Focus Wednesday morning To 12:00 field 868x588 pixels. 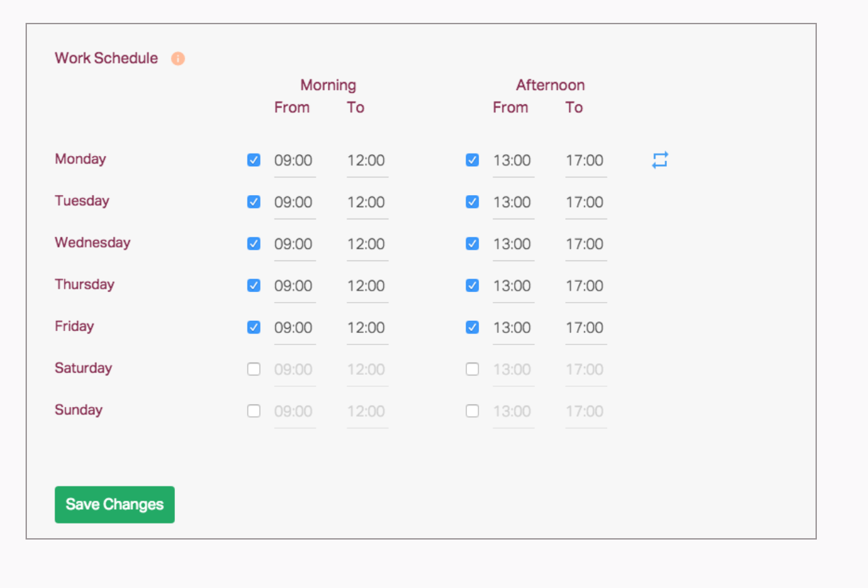tap(367, 244)
